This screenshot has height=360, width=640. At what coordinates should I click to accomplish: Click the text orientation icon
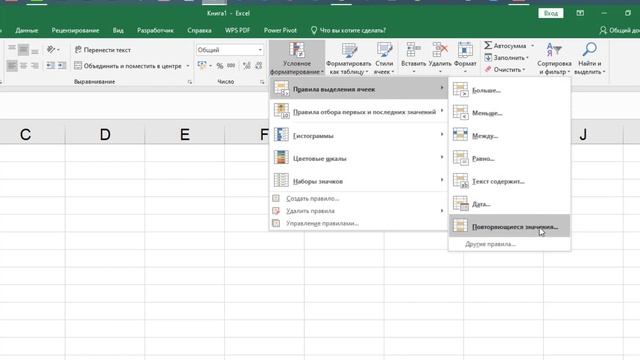51,50
